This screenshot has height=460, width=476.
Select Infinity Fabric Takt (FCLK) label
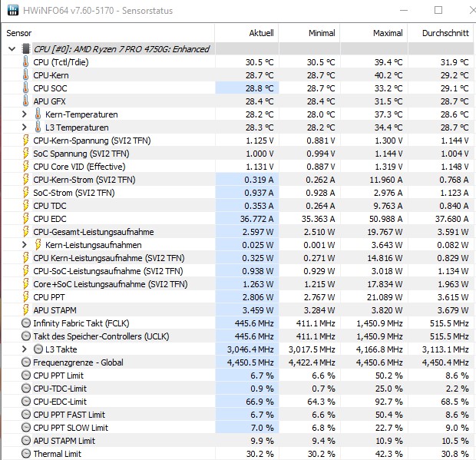point(81,323)
